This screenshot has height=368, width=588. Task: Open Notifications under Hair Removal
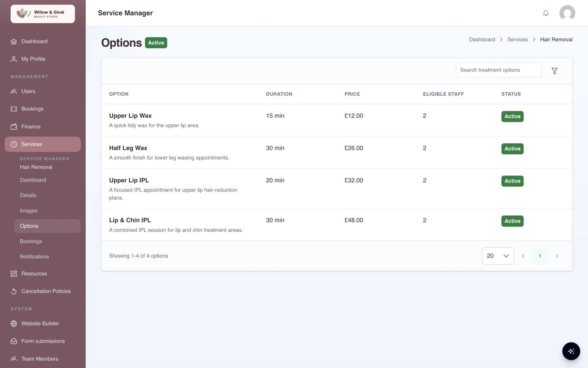tap(47, 257)
